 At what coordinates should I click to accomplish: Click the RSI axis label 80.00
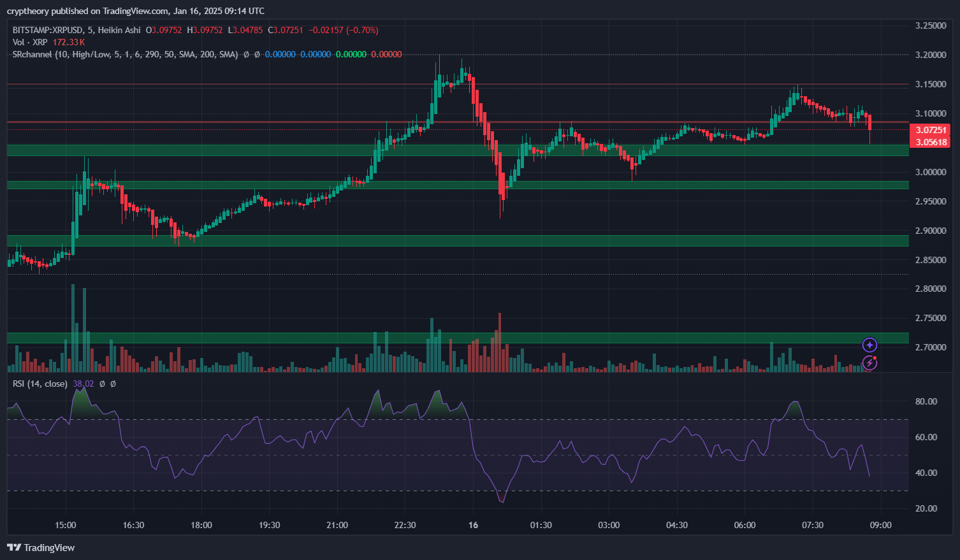926,401
